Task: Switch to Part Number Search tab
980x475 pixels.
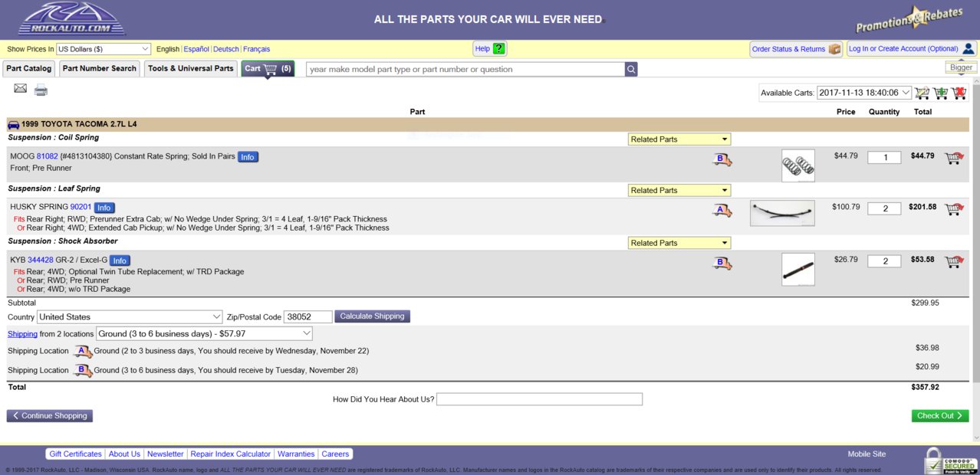Action: [100, 68]
